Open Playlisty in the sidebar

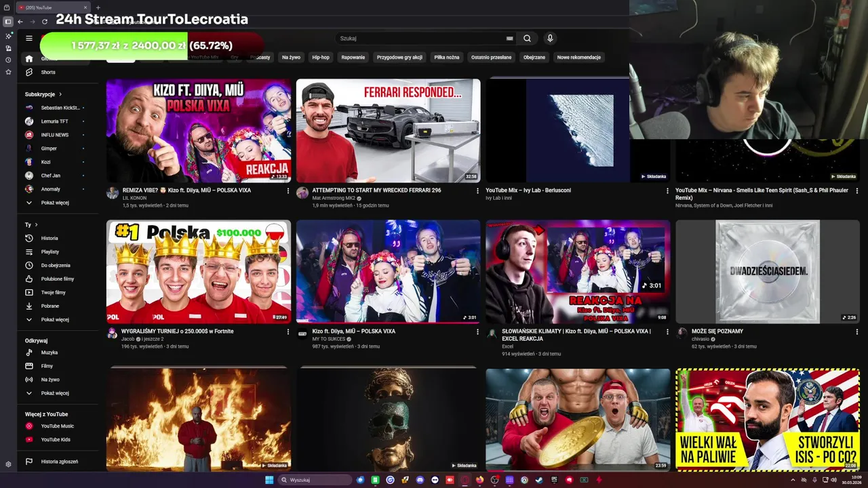pyautogui.click(x=58, y=251)
